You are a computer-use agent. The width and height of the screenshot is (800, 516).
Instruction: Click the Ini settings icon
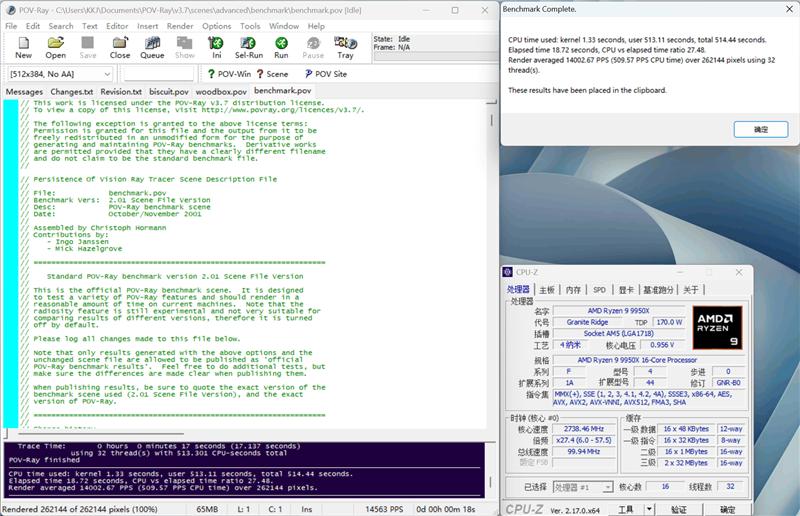point(217,48)
